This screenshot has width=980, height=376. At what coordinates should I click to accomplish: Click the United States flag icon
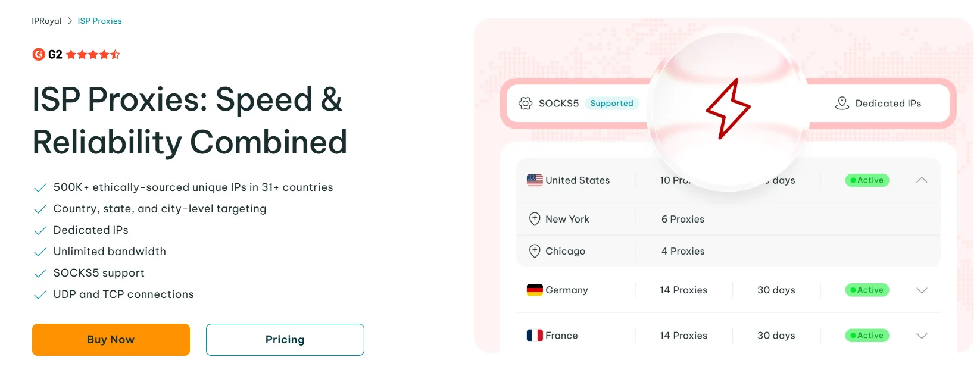point(534,180)
